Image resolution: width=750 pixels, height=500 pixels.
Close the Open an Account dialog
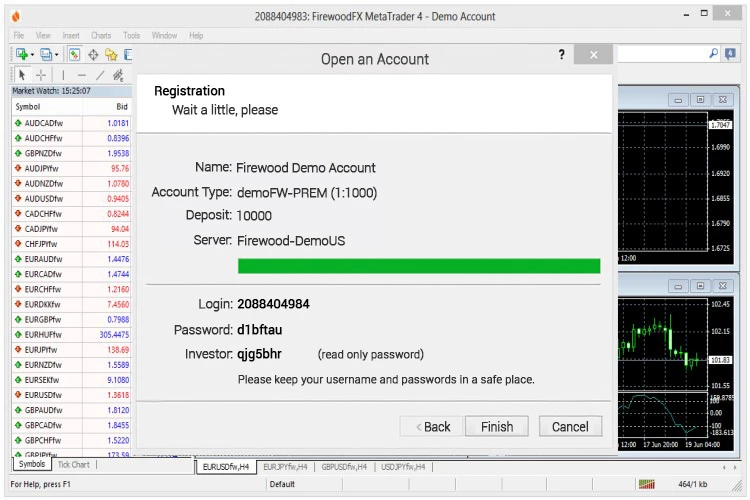point(594,55)
